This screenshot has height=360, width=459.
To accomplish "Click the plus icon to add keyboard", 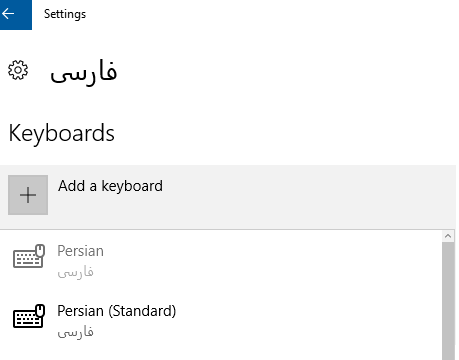I will (28, 195).
